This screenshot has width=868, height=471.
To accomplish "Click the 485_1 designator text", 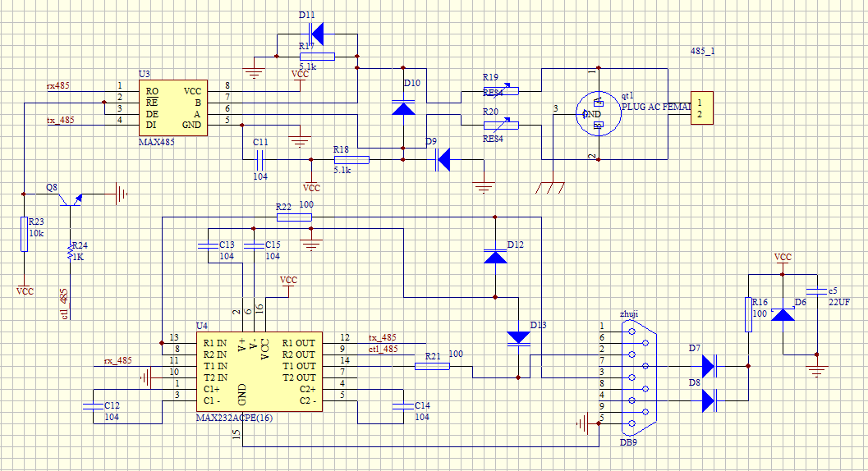I will [702, 51].
